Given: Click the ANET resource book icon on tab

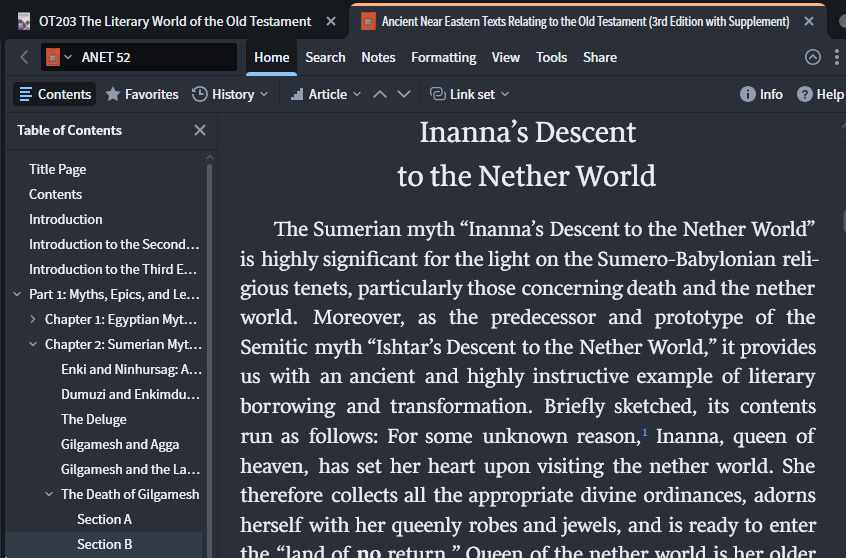Looking at the screenshot, I should point(369,22).
